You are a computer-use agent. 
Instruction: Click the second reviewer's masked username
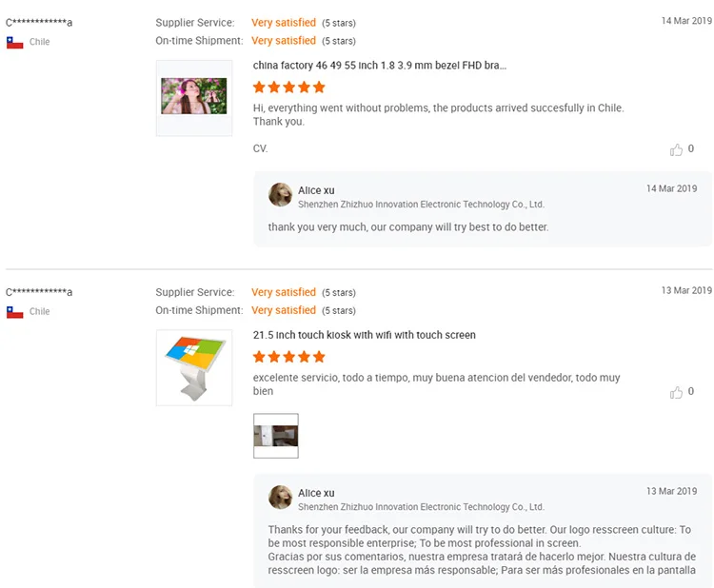pyautogui.click(x=39, y=292)
